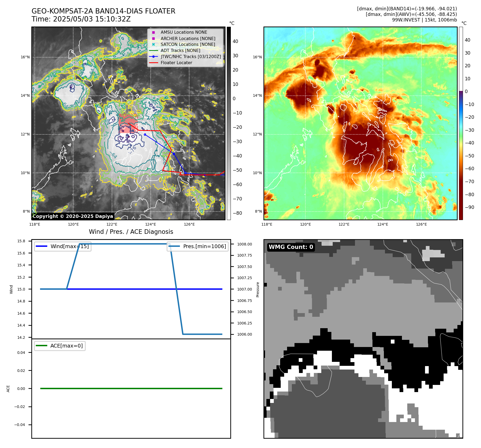
Task: Click the 1006.00 pressure tick label
Action: click(245, 334)
